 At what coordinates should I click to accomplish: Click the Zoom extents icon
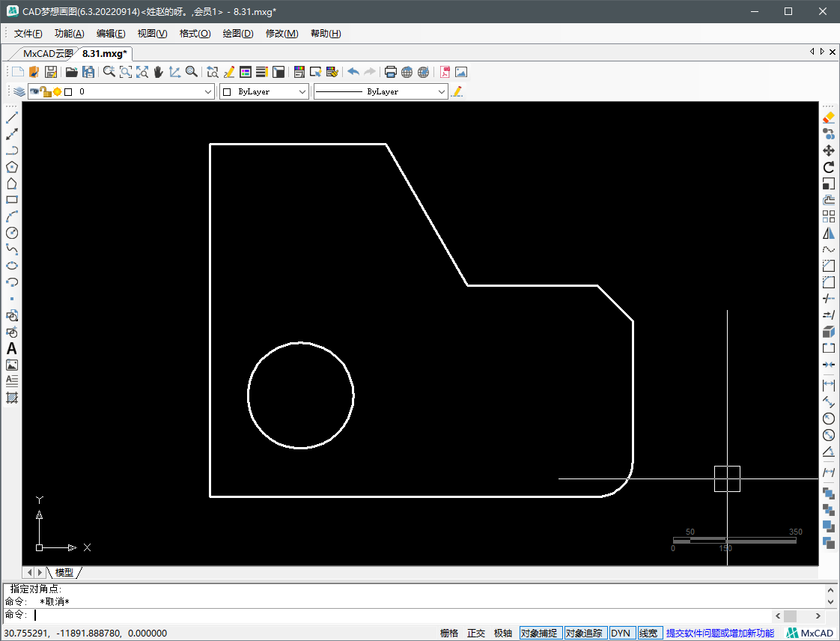pos(142,72)
